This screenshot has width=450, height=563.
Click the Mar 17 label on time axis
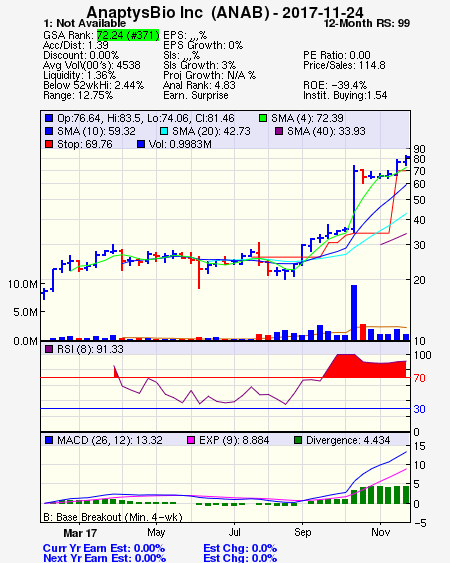tap(80, 533)
